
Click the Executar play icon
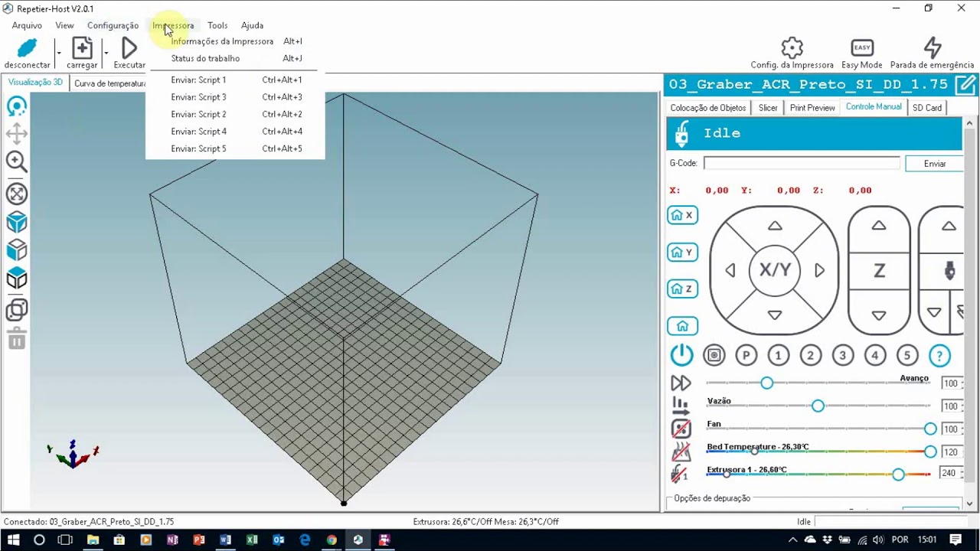(129, 49)
